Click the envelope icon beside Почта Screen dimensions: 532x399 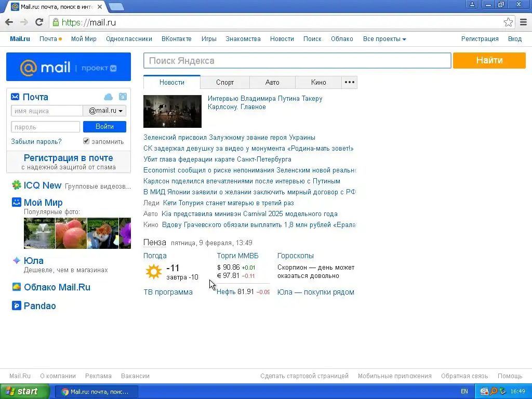click(x=15, y=97)
